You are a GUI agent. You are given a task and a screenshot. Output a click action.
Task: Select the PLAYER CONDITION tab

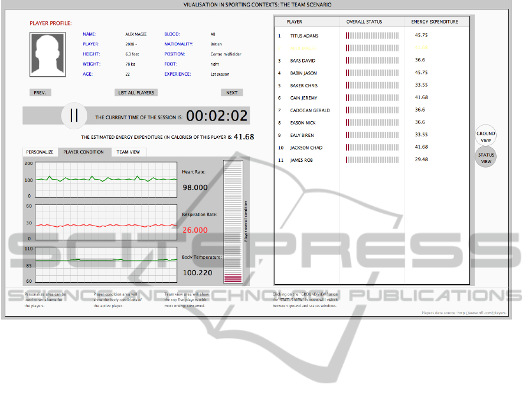point(84,152)
